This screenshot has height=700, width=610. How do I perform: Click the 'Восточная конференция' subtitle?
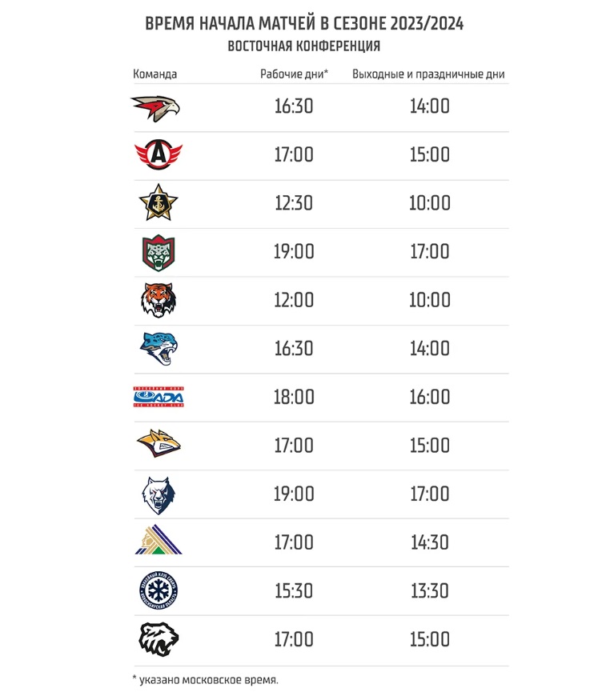coord(304,46)
